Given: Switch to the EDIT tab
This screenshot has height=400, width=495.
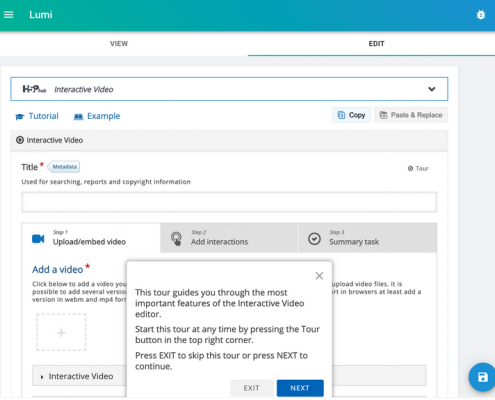Looking at the screenshot, I should tap(376, 44).
